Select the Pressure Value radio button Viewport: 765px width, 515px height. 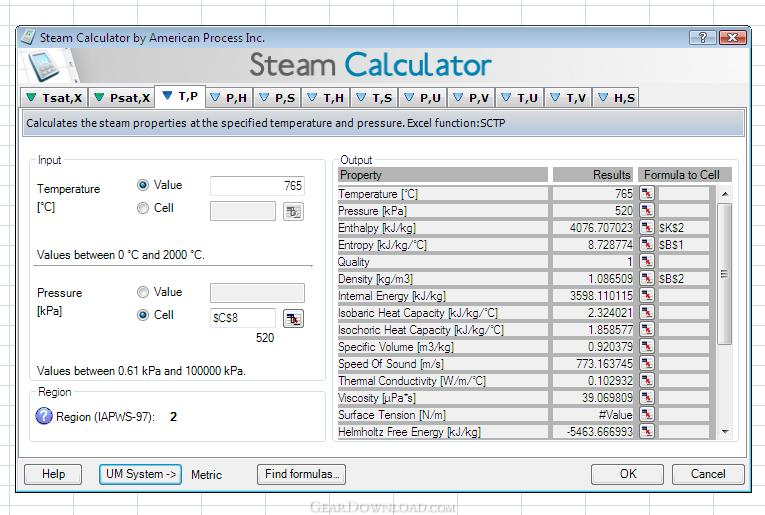(x=142, y=292)
